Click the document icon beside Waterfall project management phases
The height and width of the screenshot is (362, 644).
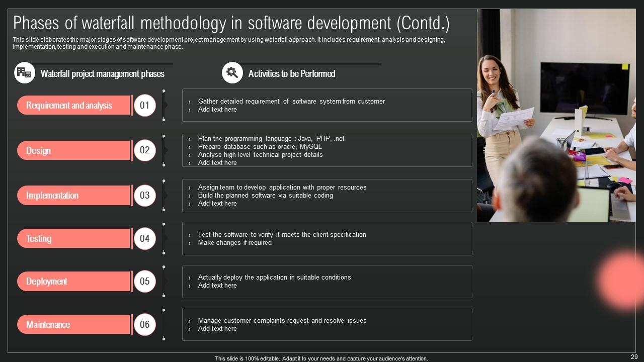(24, 72)
